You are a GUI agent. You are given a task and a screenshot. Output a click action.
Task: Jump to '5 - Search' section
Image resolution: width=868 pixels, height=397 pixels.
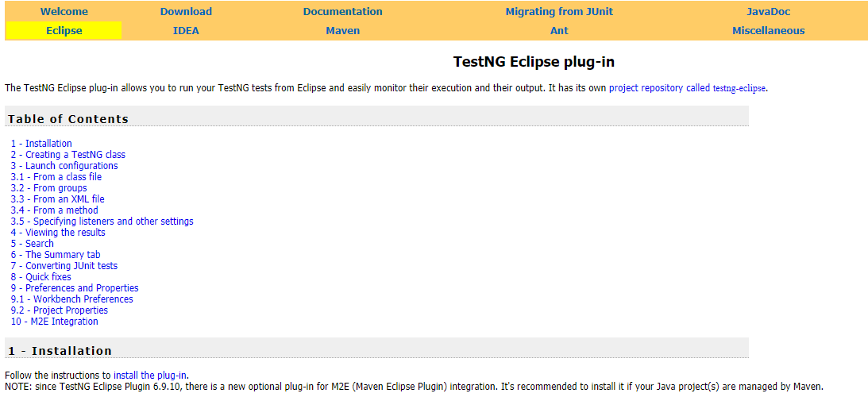(32, 243)
